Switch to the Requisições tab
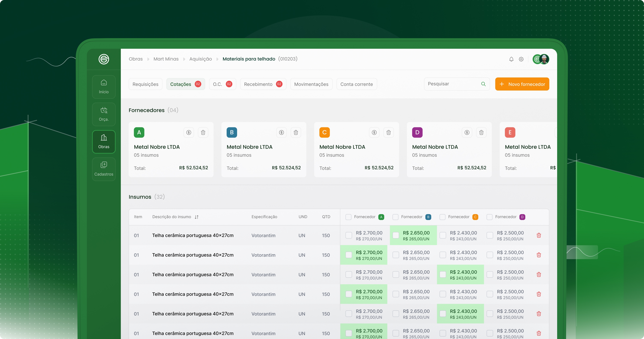 point(145,84)
